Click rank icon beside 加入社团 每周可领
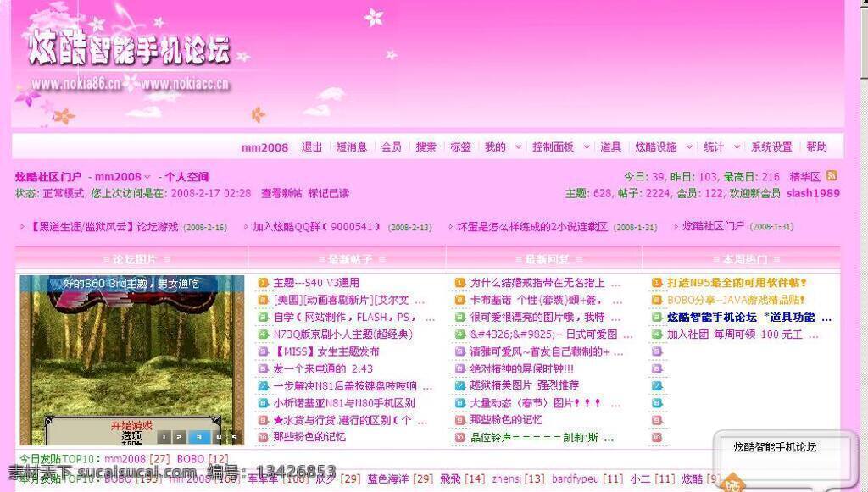The width and height of the screenshot is (868, 492). pyautogui.click(x=657, y=334)
